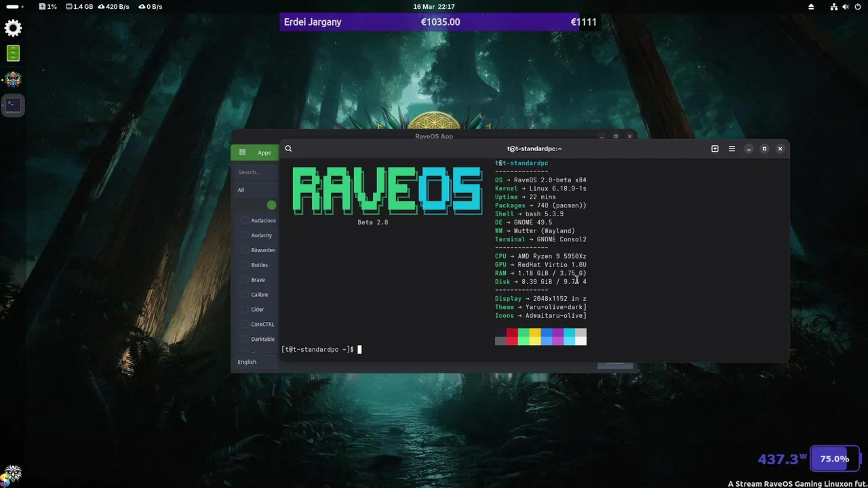
Task: Open the activities workspace indicator pill
Action: click(14, 6)
